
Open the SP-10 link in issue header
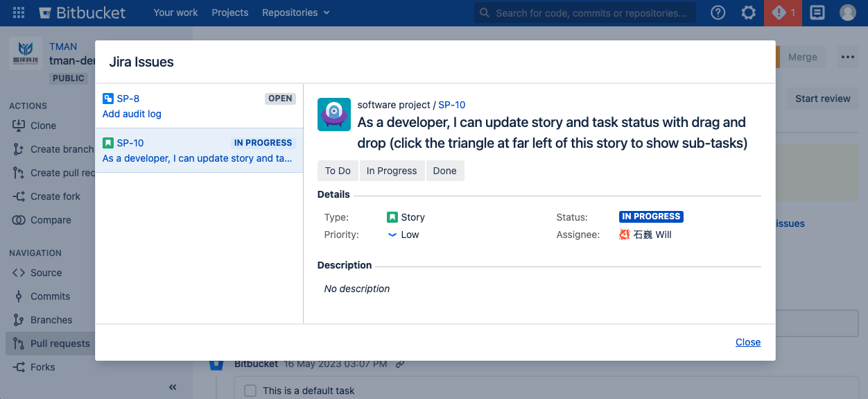click(x=452, y=105)
